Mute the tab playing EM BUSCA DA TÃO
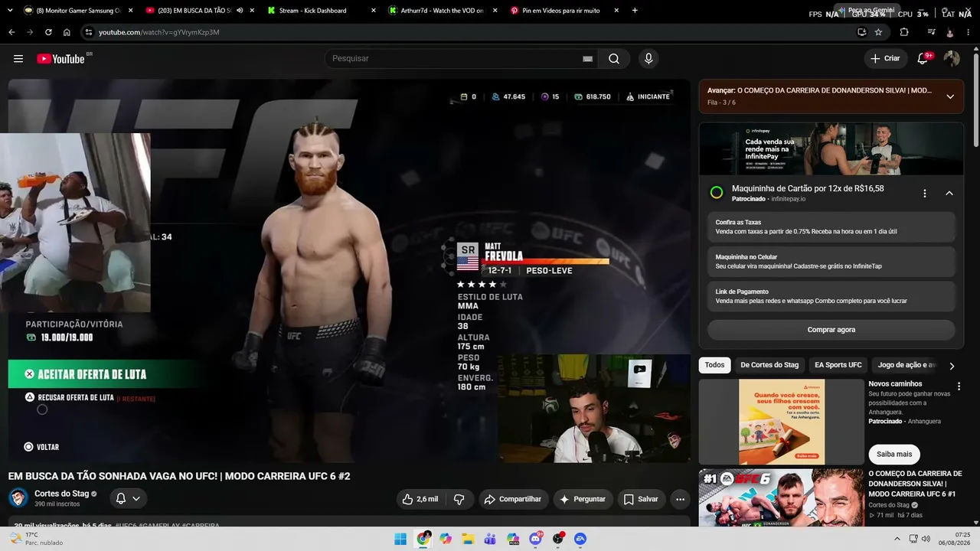The image size is (980, 551). click(240, 11)
